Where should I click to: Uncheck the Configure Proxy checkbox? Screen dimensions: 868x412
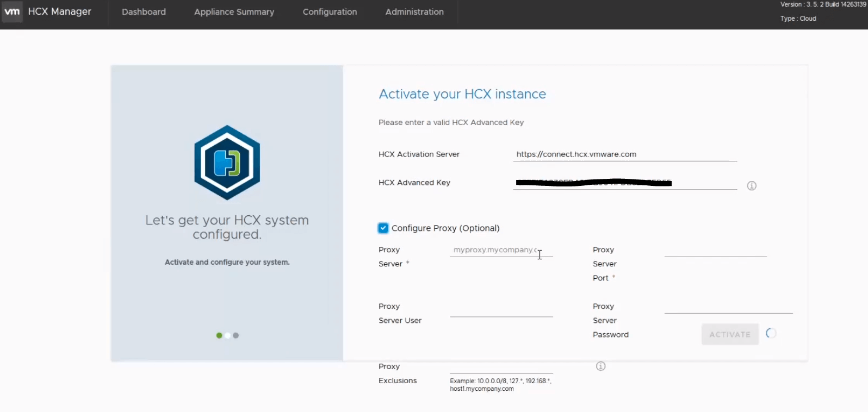coord(383,228)
